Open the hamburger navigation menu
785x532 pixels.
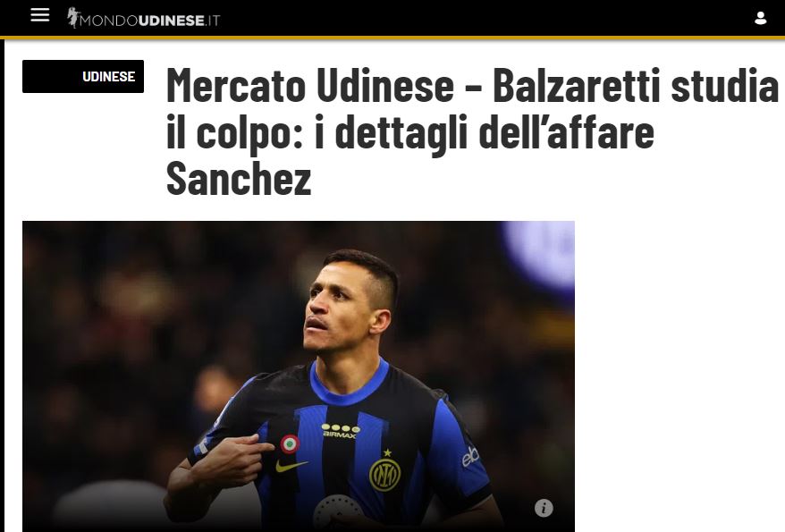pos(40,15)
